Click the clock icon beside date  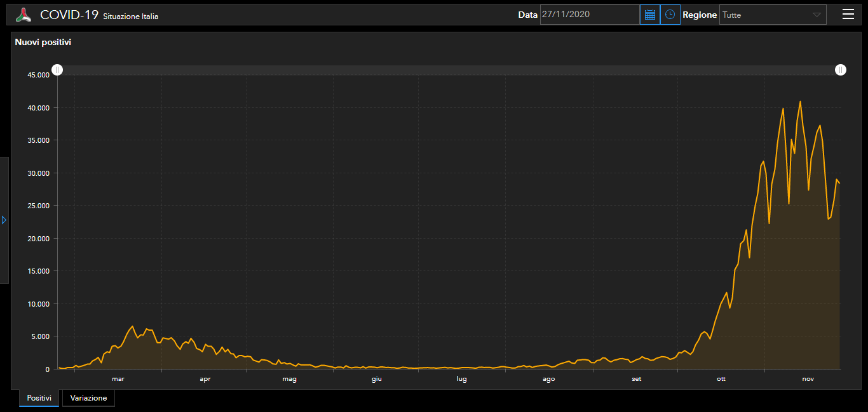(670, 15)
